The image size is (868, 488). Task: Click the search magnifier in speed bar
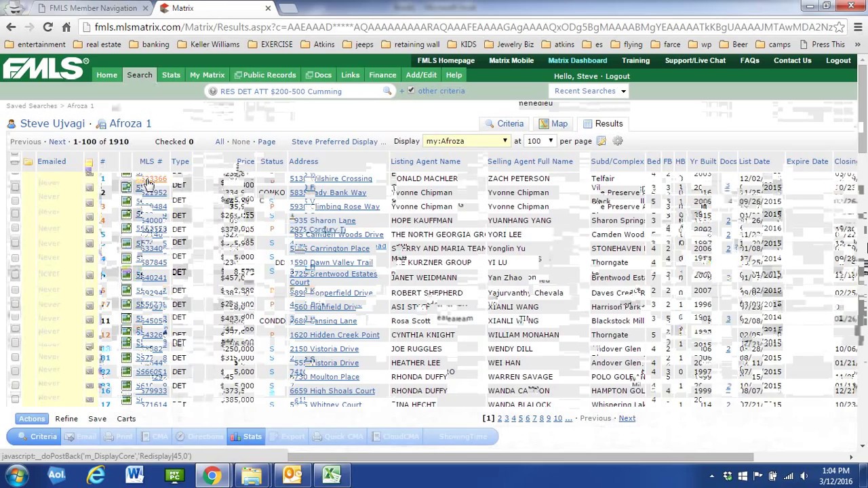[x=387, y=91]
